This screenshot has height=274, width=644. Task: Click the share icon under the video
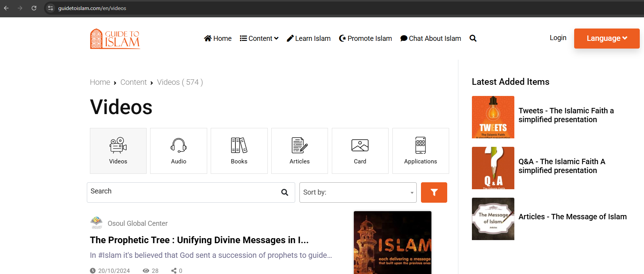tap(174, 271)
